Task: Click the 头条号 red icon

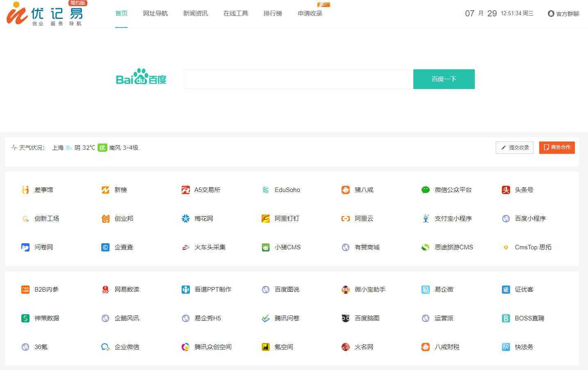Action: coord(506,190)
